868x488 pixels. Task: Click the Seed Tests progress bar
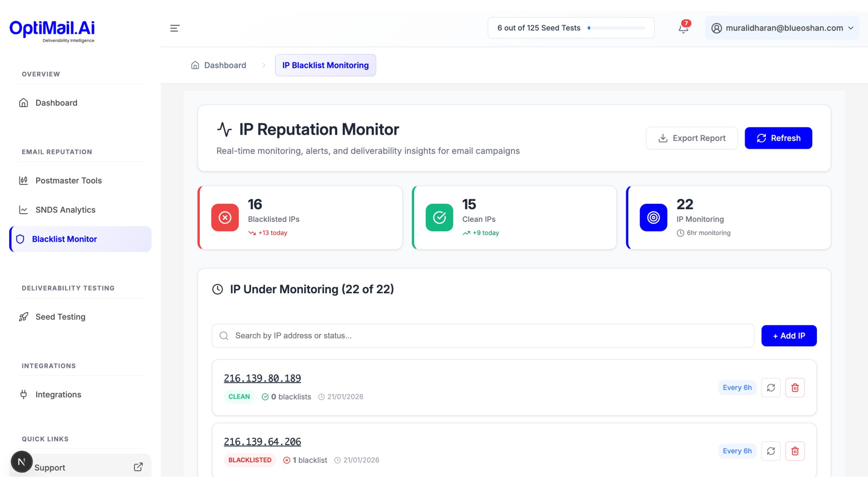coord(618,28)
